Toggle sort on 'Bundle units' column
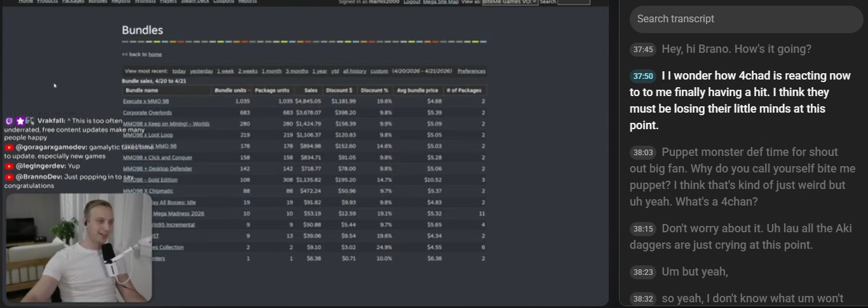Screen dimensions: 868x308 232,90
